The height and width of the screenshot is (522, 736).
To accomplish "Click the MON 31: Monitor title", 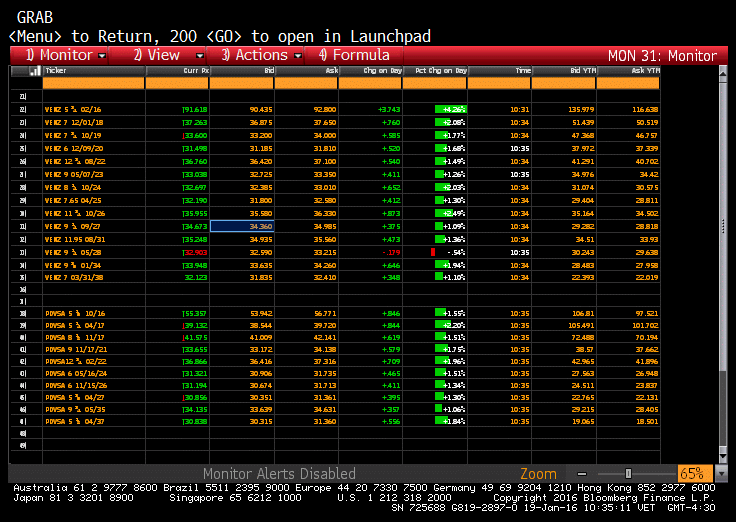I will pyautogui.click(x=662, y=56).
